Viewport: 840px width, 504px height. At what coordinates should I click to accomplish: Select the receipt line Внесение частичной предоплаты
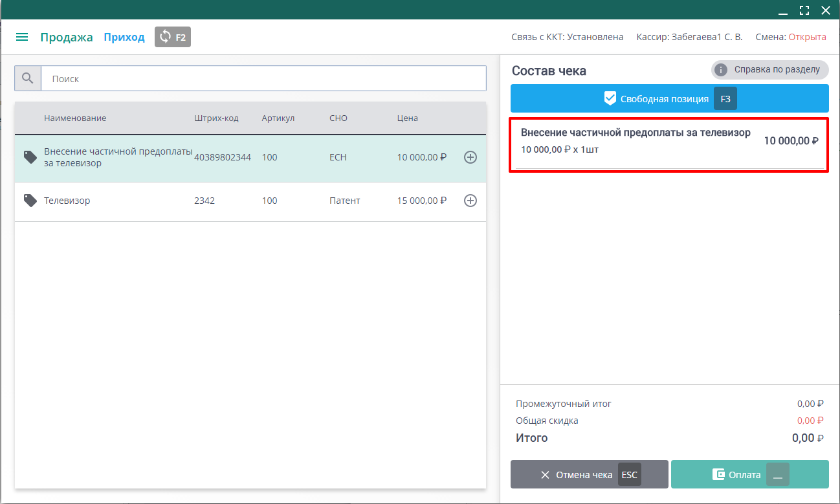click(670, 145)
